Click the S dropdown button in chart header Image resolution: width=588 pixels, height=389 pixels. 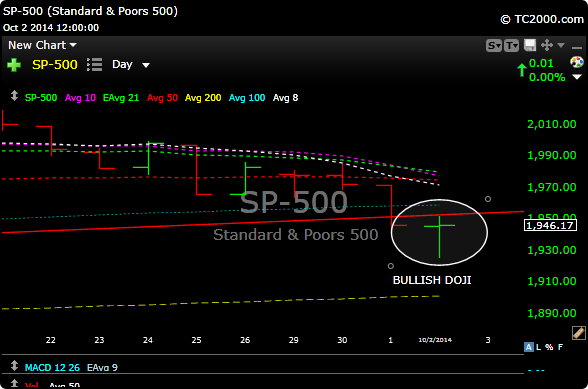click(x=494, y=46)
